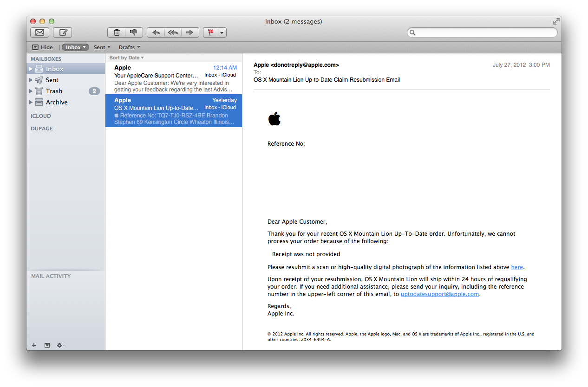Reply all with the double arrow icon
Viewport: 588px width, 387px height.
tap(173, 32)
